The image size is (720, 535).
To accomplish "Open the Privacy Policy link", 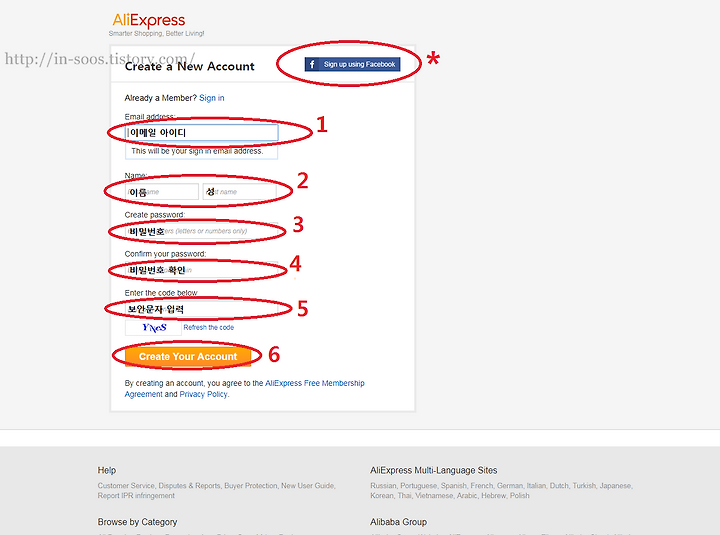I will 203,394.
